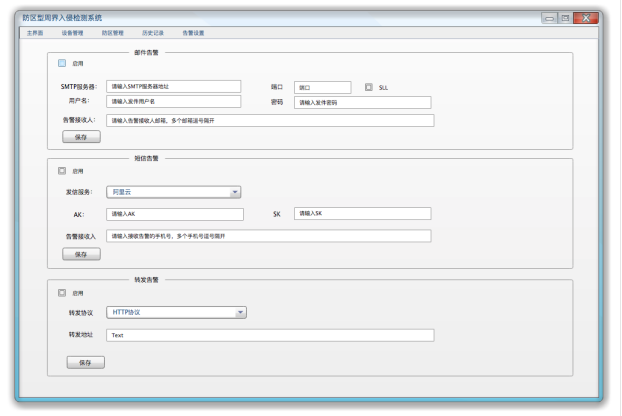Viewport: 622px width, 416px height.
Task: Expand the 转发协议 HTTP协议 dropdown
Action: click(176, 312)
